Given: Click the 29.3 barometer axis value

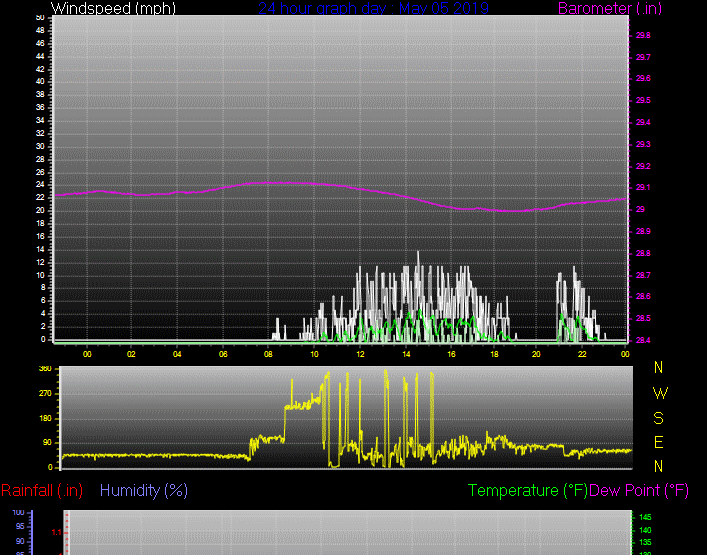Looking at the screenshot, I should (x=643, y=144).
